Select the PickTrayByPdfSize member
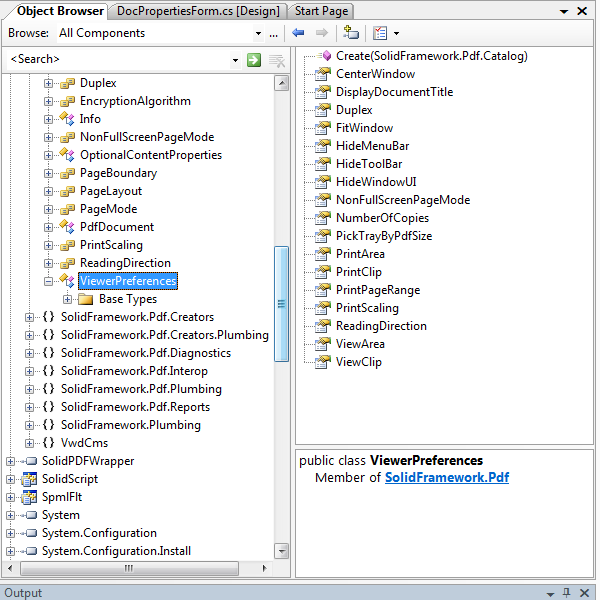 [384, 236]
